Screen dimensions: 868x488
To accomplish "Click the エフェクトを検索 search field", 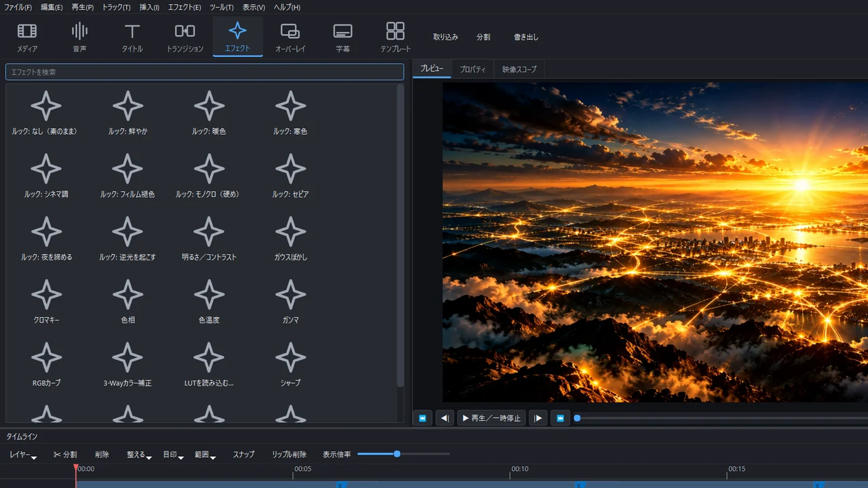I will tap(205, 72).
